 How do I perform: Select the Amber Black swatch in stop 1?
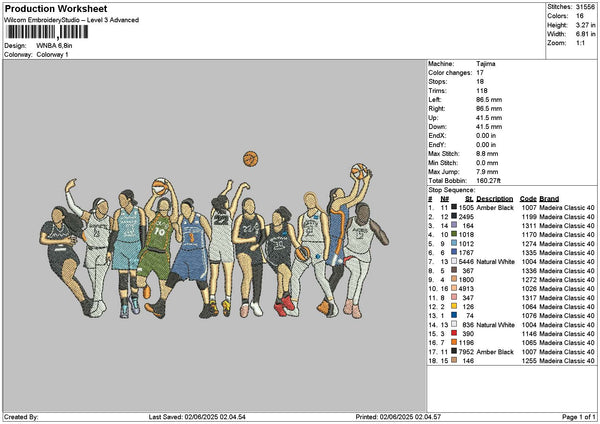455,208
